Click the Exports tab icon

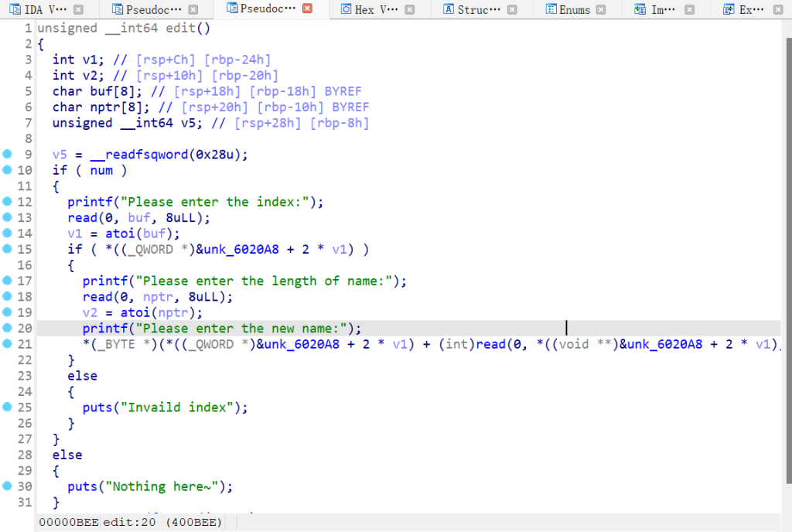click(x=729, y=9)
